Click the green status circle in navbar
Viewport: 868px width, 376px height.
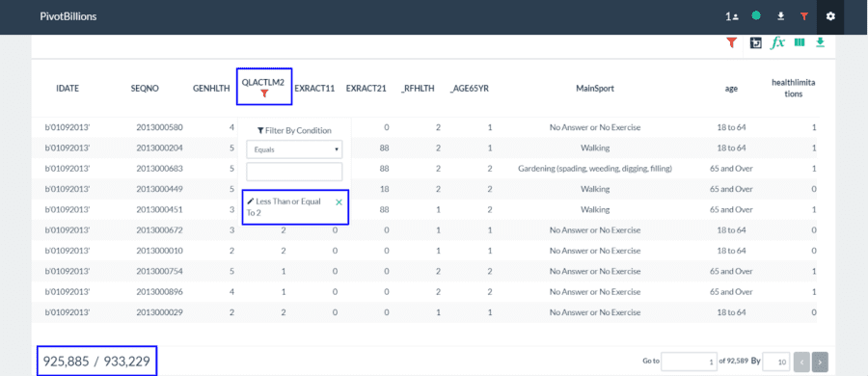click(x=756, y=16)
